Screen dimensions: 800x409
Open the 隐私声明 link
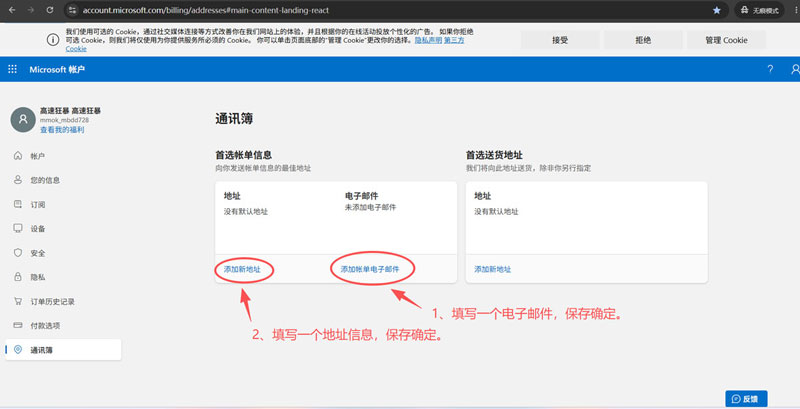pyautogui.click(x=428, y=40)
